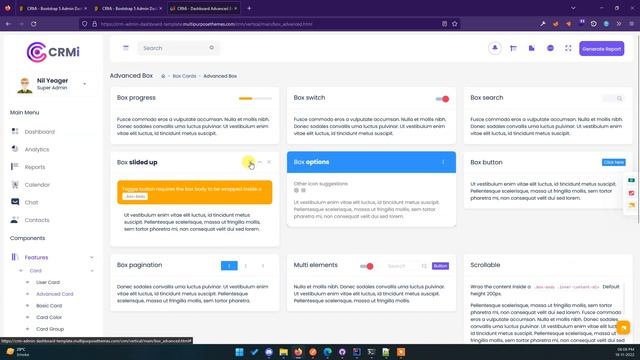The width and height of the screenshot is (640, 360).
Task: Open a new browser tab
Action: [249, 8]
